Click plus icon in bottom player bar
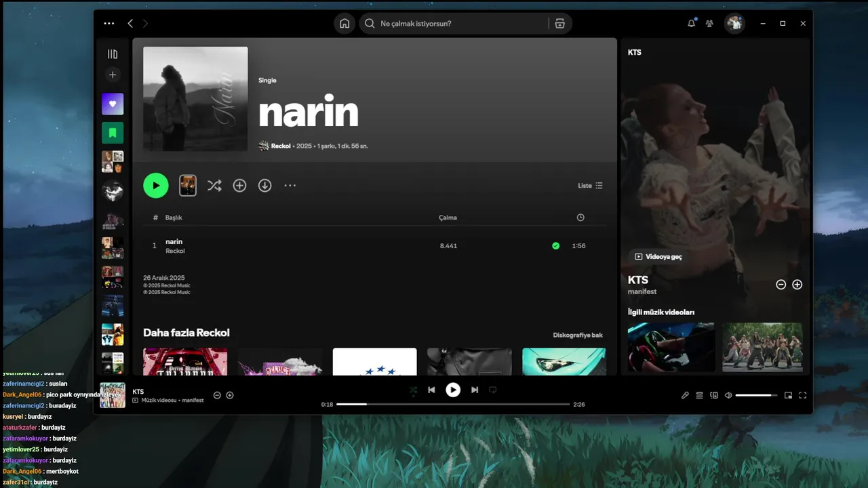 (230, 395)
